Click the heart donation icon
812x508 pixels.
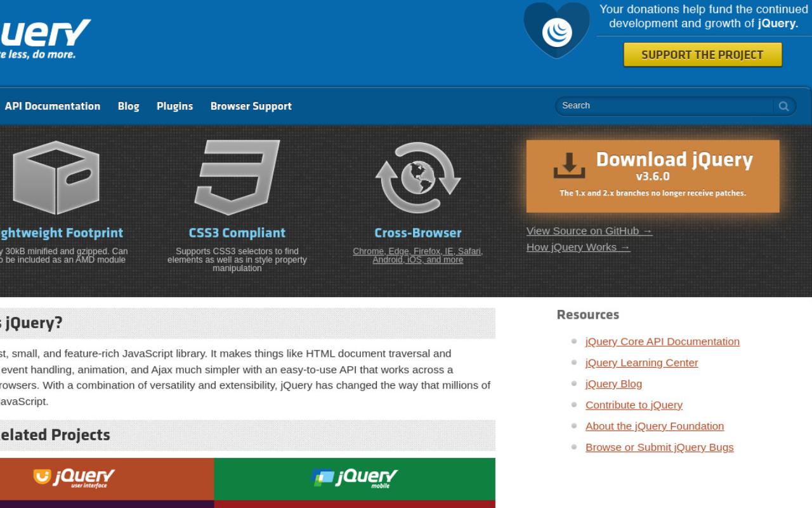(556, 30)
